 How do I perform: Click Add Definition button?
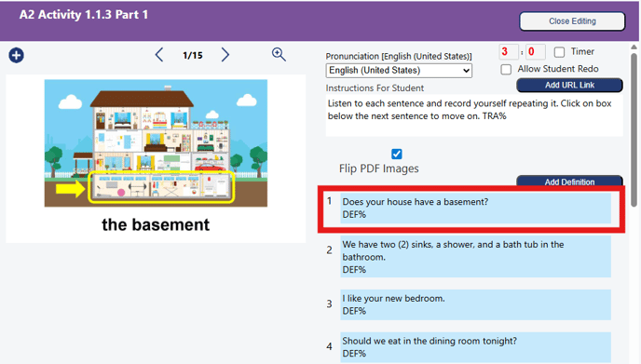[569, 182]
